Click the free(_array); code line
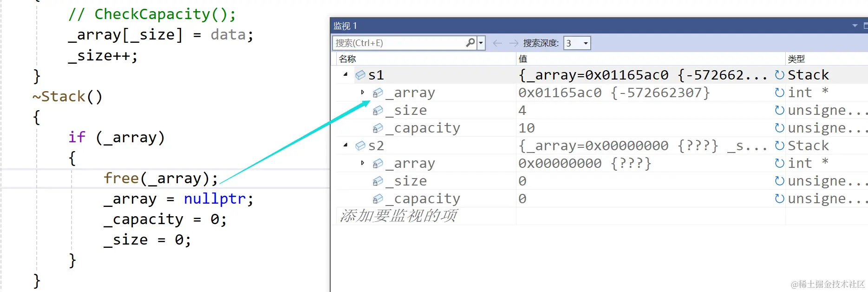 161,178
